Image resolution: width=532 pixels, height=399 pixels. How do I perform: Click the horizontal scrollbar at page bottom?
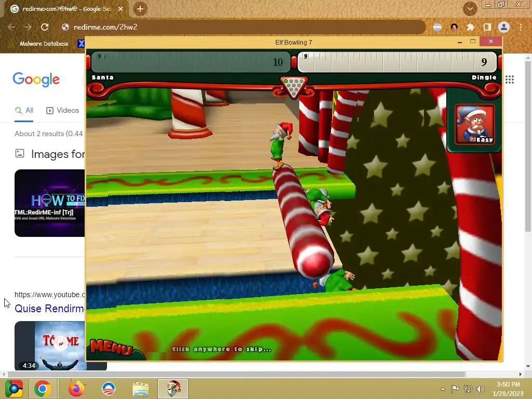point(236,374)
